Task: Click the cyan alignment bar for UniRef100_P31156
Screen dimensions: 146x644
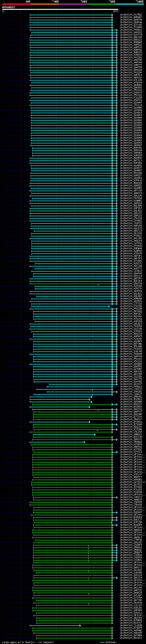Action: 71,306
